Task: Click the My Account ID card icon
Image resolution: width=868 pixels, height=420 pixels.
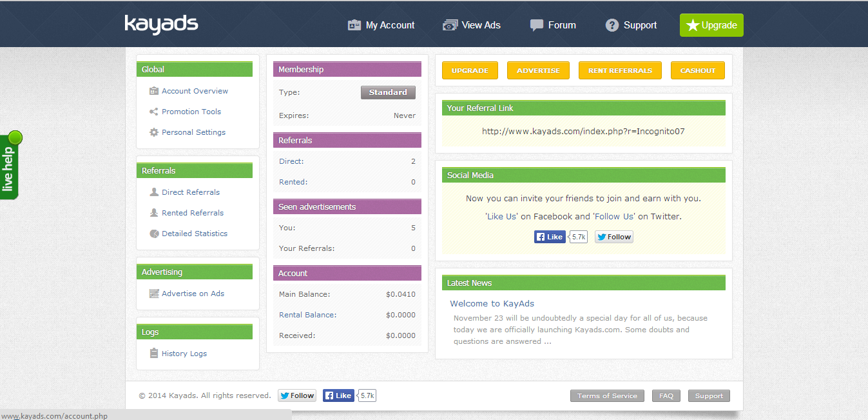Action: click(x=354, y=25)
